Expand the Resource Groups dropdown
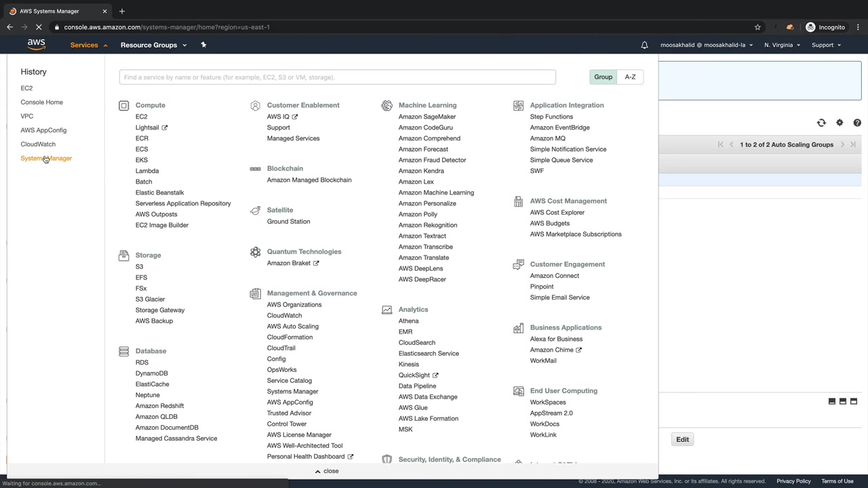Image resolution: width=868 pixels, height=488 pixels. tap(153, 45)
